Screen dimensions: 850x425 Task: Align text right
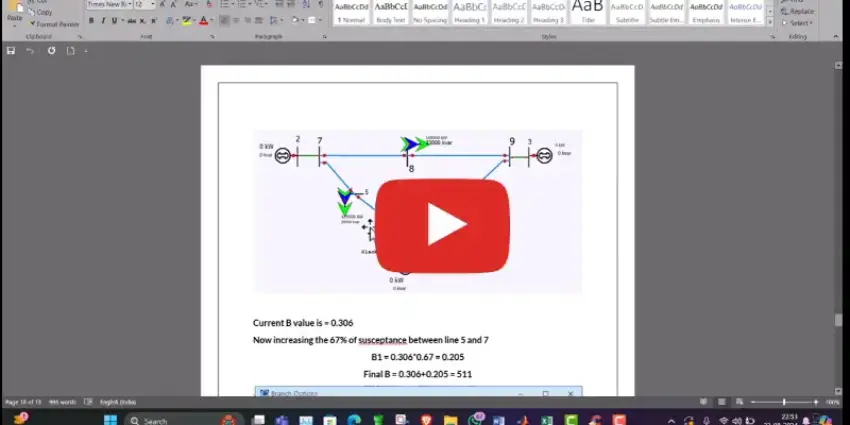[x=247, y=21]
